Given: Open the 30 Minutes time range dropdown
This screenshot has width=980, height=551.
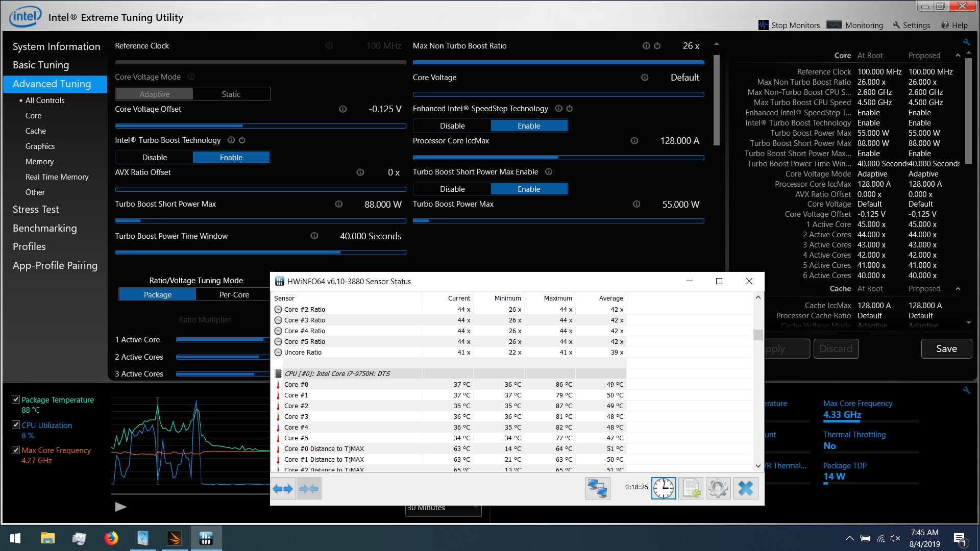Looking at the screenshot, I should (x=443, y=508).
